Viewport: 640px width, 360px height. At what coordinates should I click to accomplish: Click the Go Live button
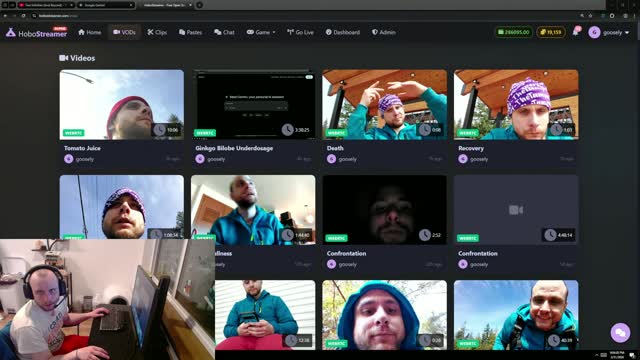300,32
